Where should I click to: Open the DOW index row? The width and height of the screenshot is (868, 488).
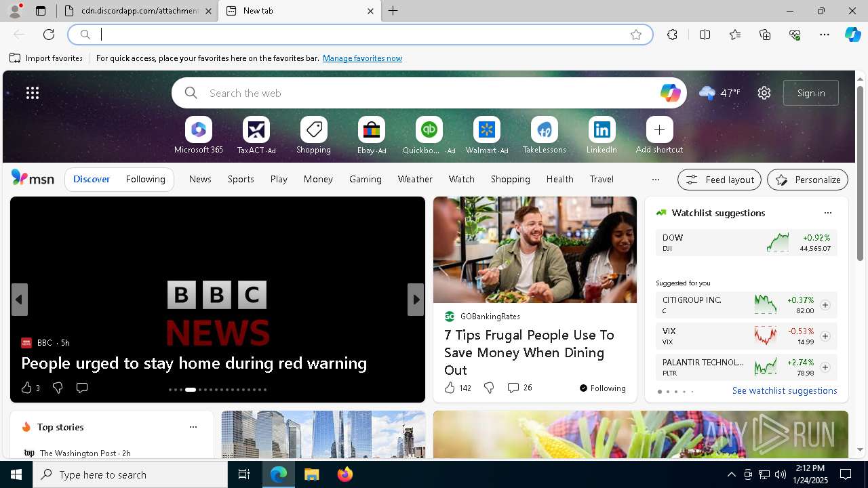pos(746,243)
